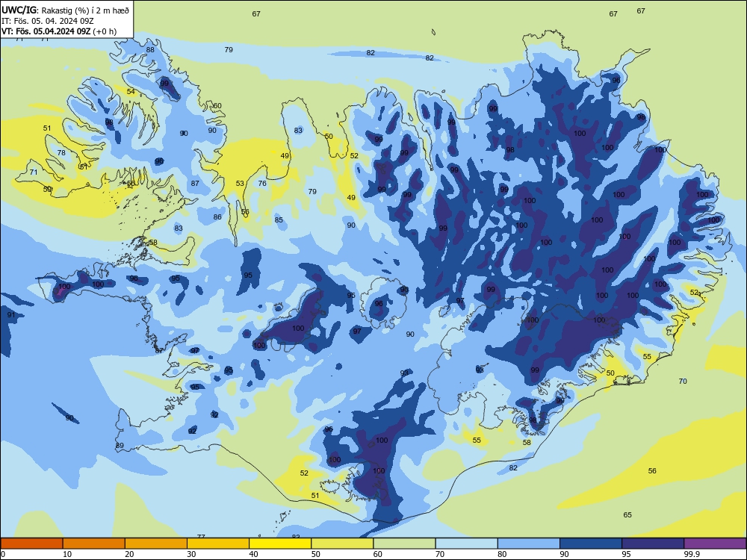Click the '86' humidity value on the map

(217, 217)
